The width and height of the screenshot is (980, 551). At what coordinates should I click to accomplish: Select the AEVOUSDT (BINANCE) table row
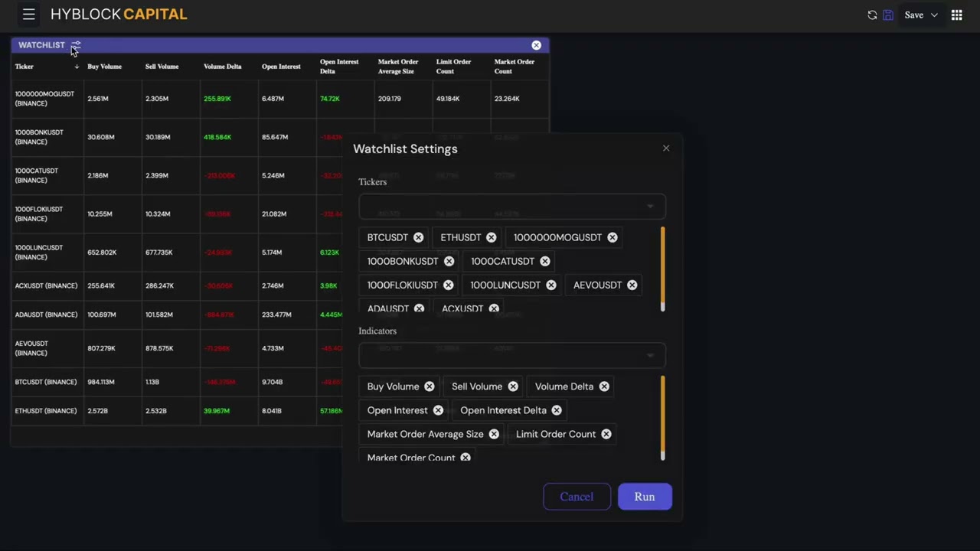pyautogui.click(x=279, y=348)
